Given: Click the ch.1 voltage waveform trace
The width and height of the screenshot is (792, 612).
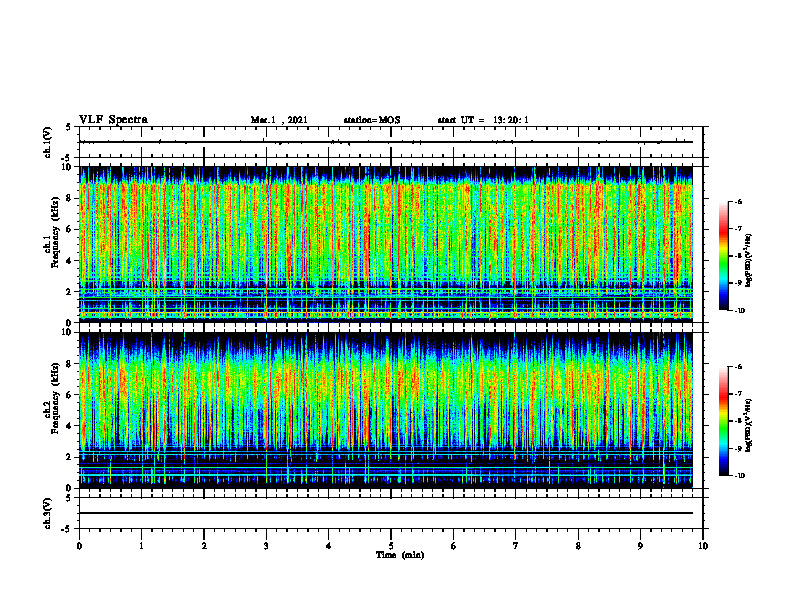Looking at the screenshot, I should pyautogui.click(x=386, y=142).
